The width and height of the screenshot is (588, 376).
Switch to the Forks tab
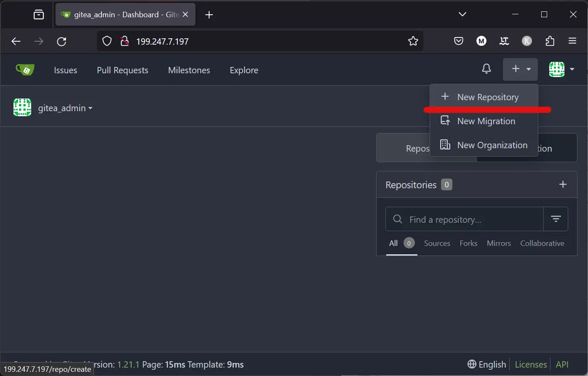coord(468,243)
